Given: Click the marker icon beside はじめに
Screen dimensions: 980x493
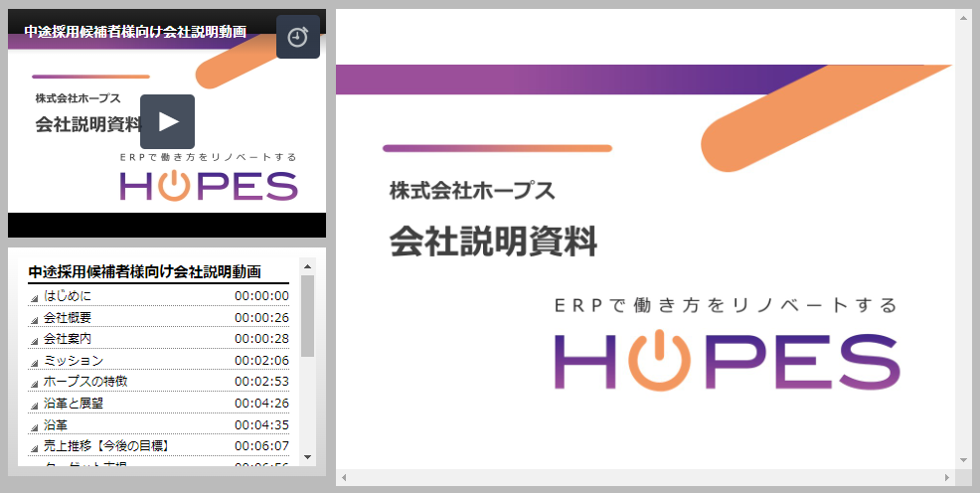Looking at the screenshot, I should click(x=35, y=298).
